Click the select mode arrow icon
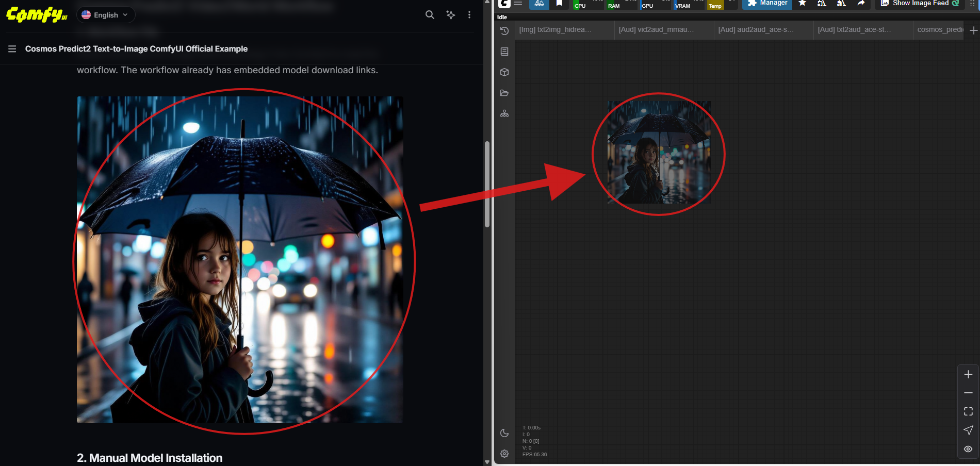 pos(968,430)
